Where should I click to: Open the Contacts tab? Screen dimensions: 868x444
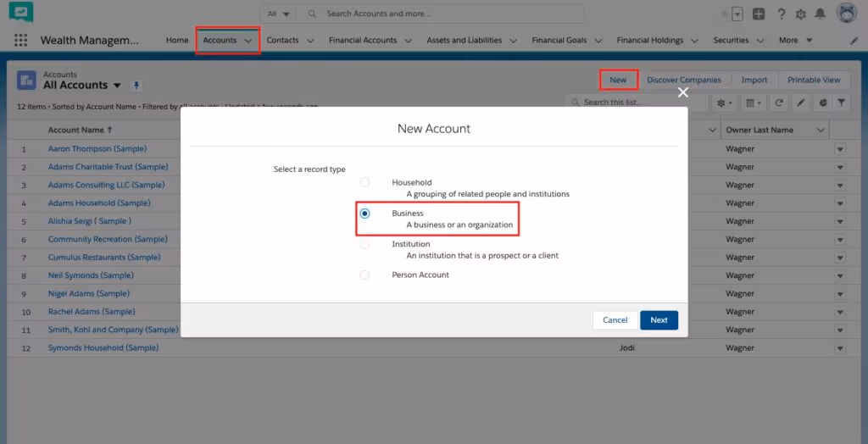(282, 41)
